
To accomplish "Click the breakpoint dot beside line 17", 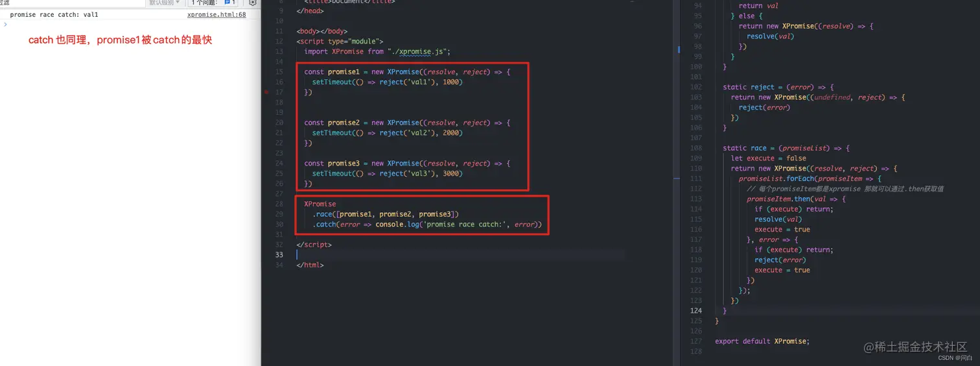I will tap(266, 92).
